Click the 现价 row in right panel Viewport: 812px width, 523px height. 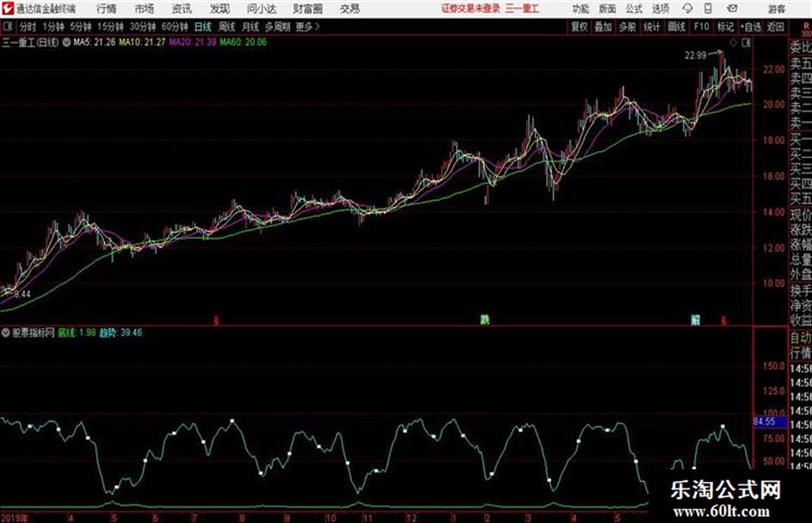(801, 215)
